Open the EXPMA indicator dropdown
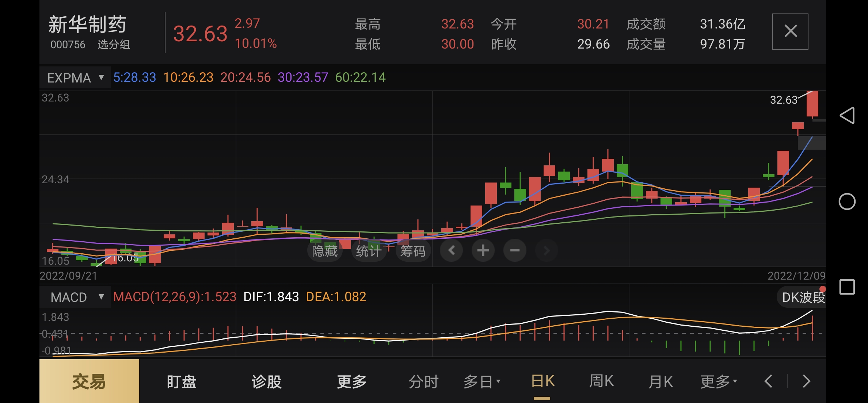868x403 pixels. click(x=75, y=77)
